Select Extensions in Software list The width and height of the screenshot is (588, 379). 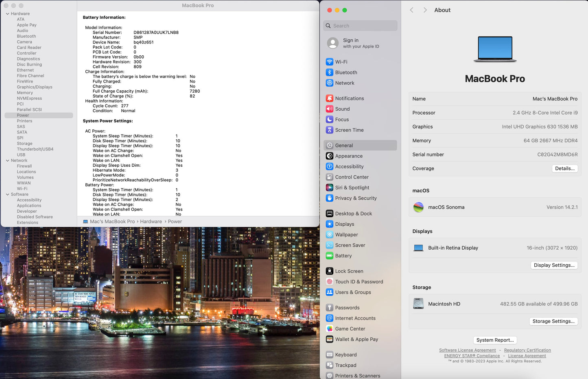pyautogui.click(x=27, y=223)
